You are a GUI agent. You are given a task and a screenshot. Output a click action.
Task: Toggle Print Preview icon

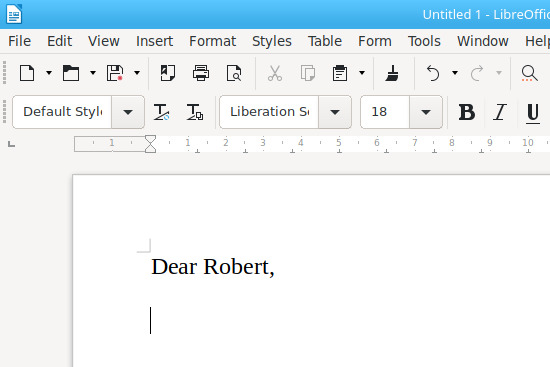pyautogui.click(x=234, y=73)
